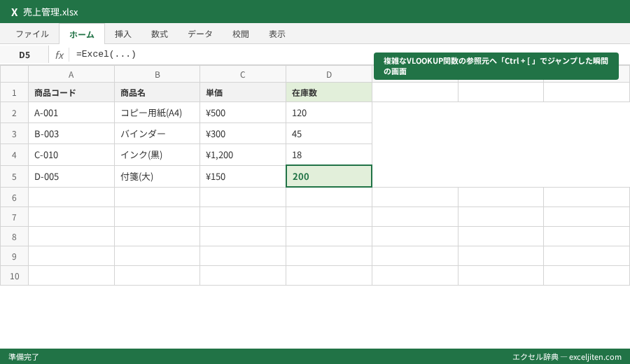
Task: Select column B header
Action: (x=157, y=74)
